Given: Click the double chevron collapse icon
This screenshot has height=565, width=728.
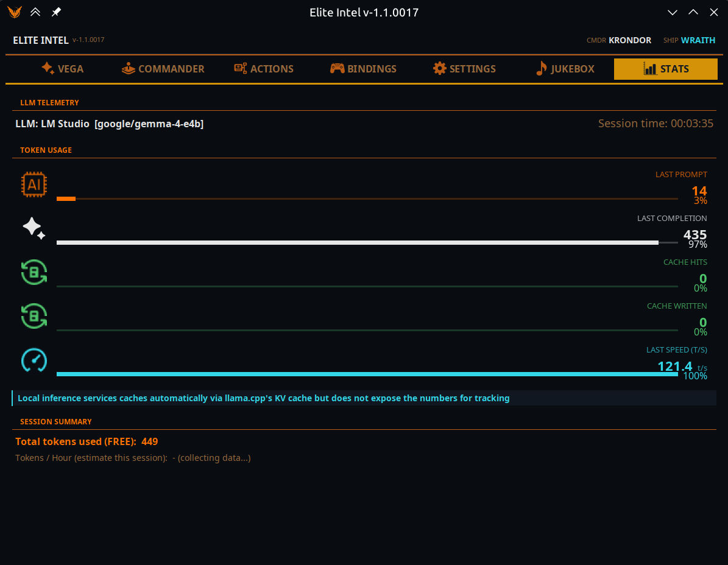Looking at the screenshot, I should [35, 12].
